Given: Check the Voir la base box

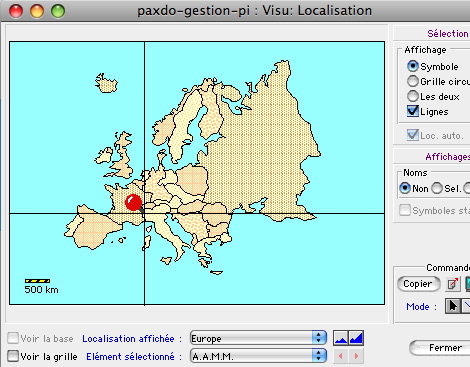Looking at the screenshot, I should pos(13,338).
